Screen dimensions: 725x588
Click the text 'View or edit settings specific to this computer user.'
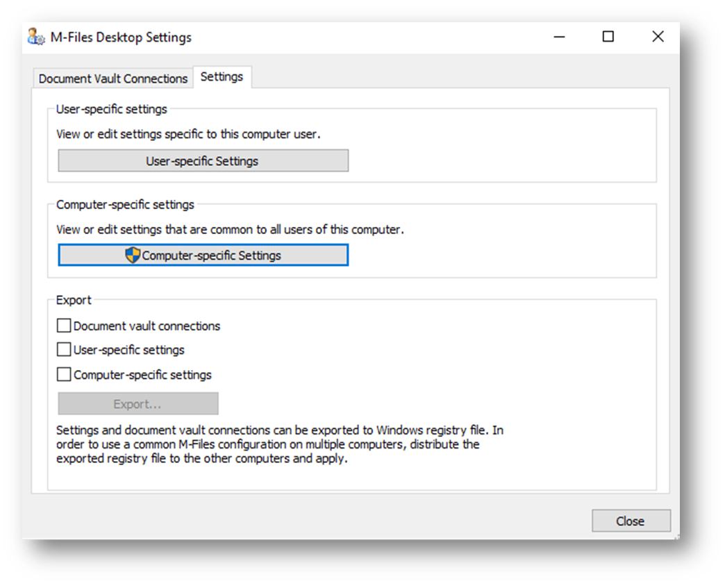click(x=188, y=134)
